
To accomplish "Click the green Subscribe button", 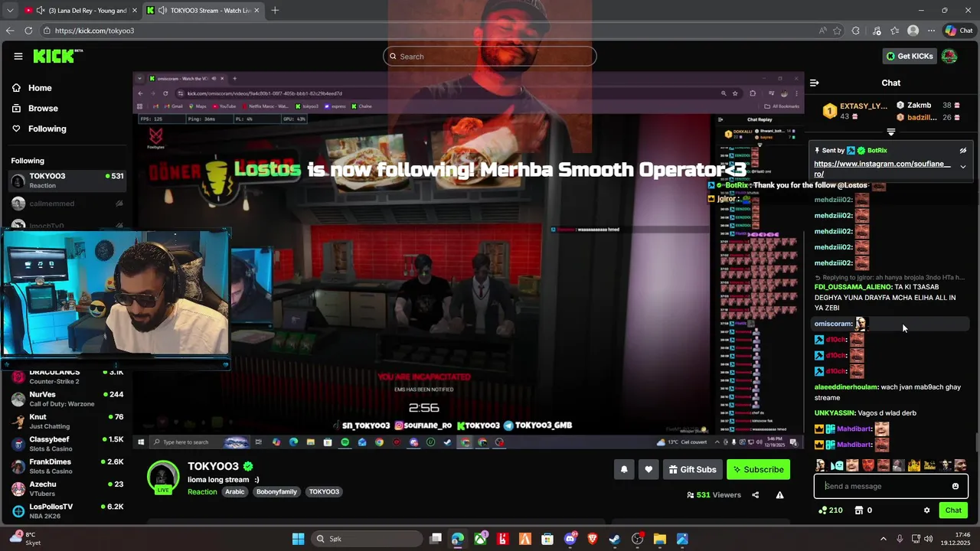I will click(758, 469).
